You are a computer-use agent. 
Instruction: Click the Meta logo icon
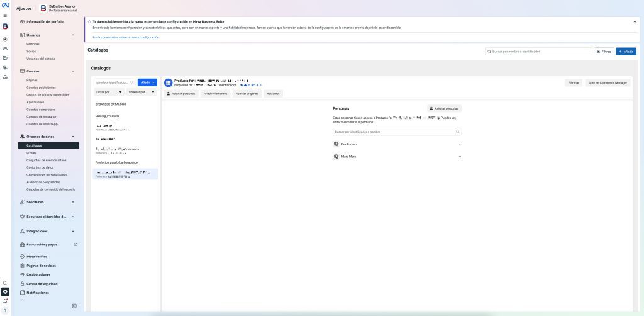(5, 5)
